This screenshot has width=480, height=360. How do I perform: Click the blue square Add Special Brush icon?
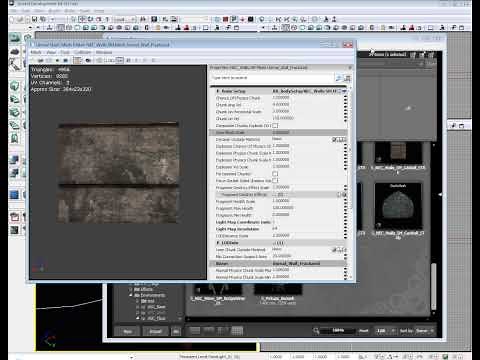click(x=14, y=194)
